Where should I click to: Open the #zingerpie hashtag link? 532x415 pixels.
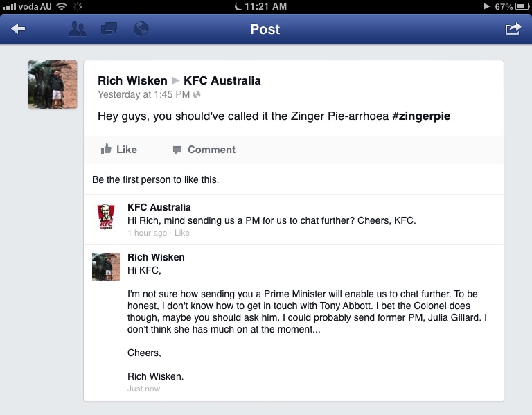coord(421,116)
